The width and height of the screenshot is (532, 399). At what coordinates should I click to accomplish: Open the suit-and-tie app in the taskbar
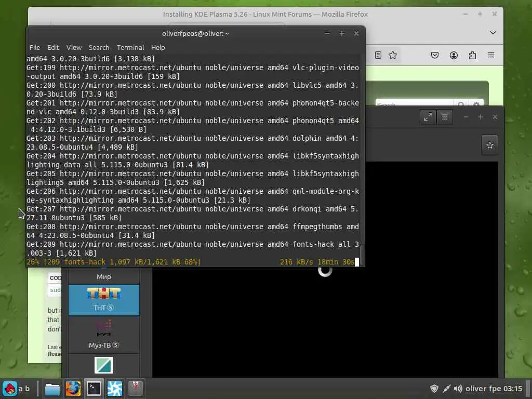point(135,389)
